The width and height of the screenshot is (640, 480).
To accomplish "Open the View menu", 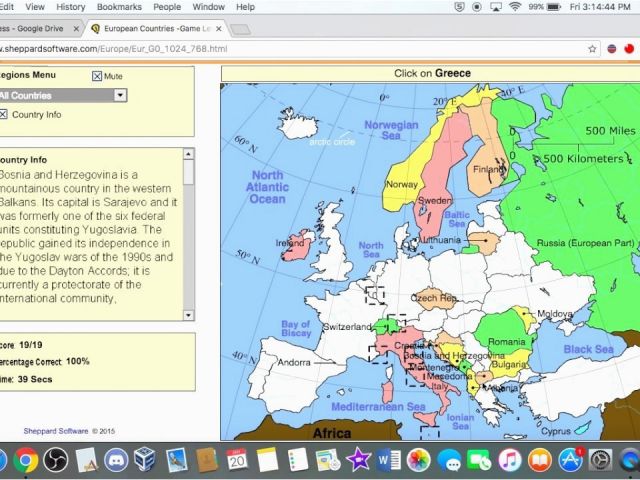I will [35, 7].
